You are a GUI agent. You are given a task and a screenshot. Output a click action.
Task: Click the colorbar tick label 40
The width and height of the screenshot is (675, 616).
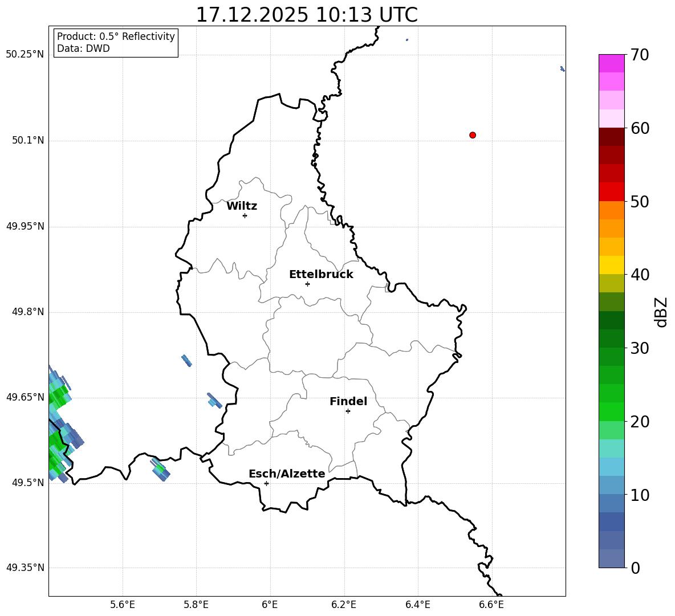[640, 275]
